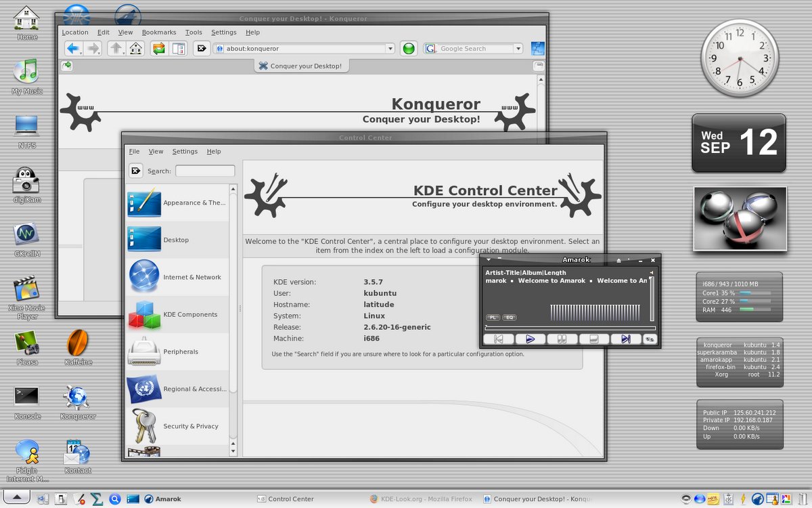Click Amarok's play button
Viewport: 812px width, 508px height.
pos(531,339)
